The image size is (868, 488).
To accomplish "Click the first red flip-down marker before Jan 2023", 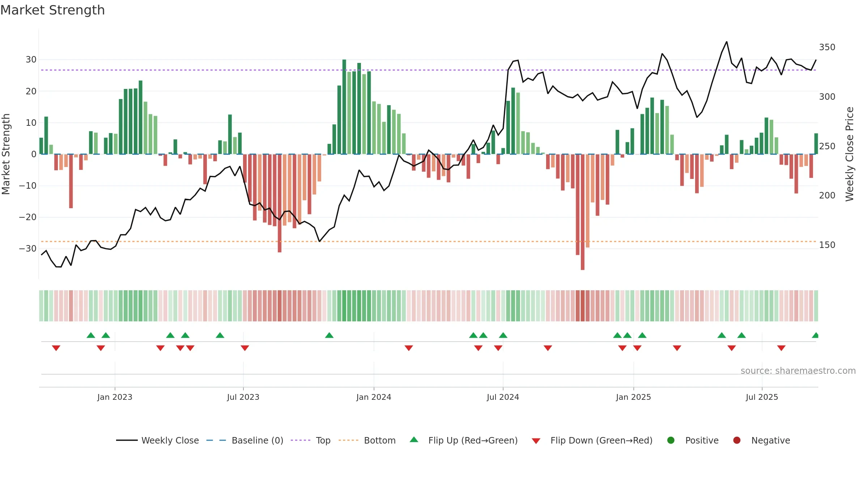I will click(x=56, y=348).
